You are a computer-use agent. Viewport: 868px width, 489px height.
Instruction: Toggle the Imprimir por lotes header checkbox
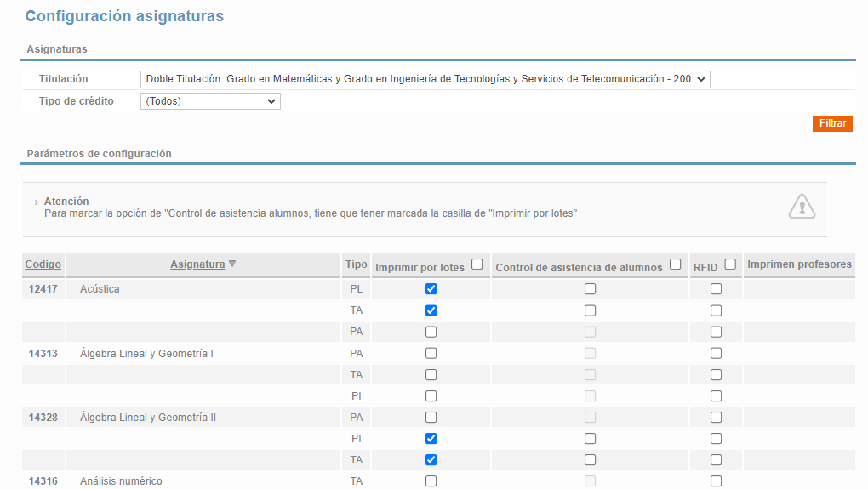pyautogui.click(x=477, y=264)
